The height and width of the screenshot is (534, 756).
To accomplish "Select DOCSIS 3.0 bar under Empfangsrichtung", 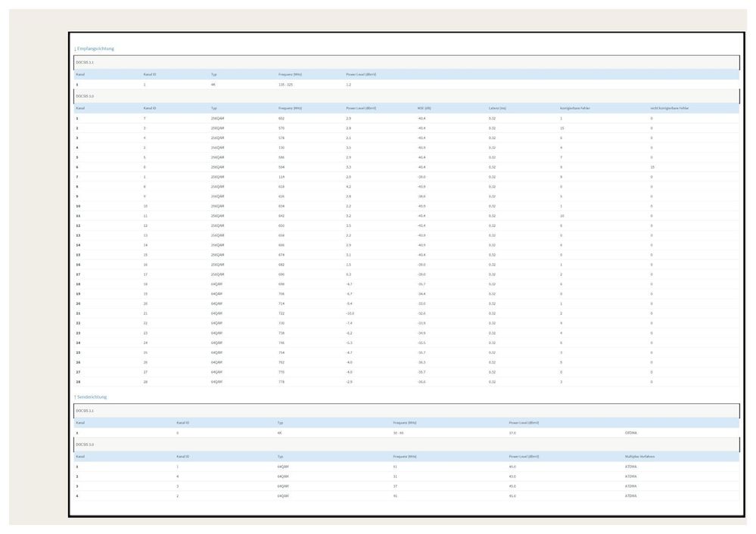I will coord(406,96).
